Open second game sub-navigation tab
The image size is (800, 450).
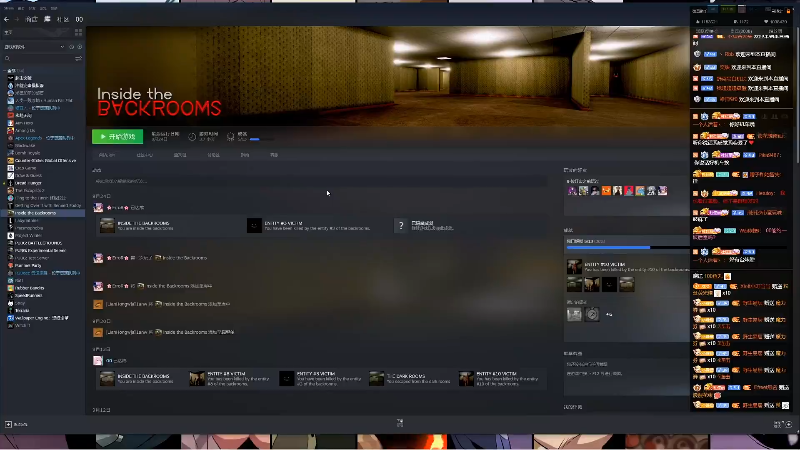tap(145, 155)
